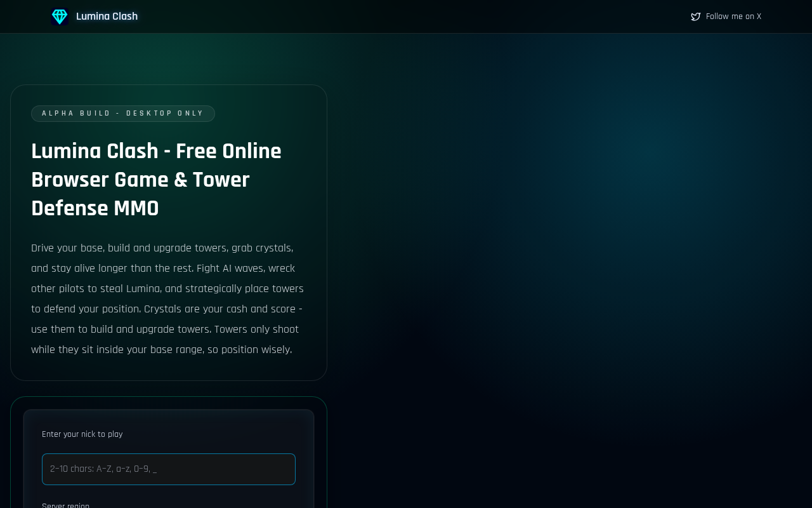Open the Lumina Clash home link text
This screenshot has width=812, height=508.
(107, 17)
